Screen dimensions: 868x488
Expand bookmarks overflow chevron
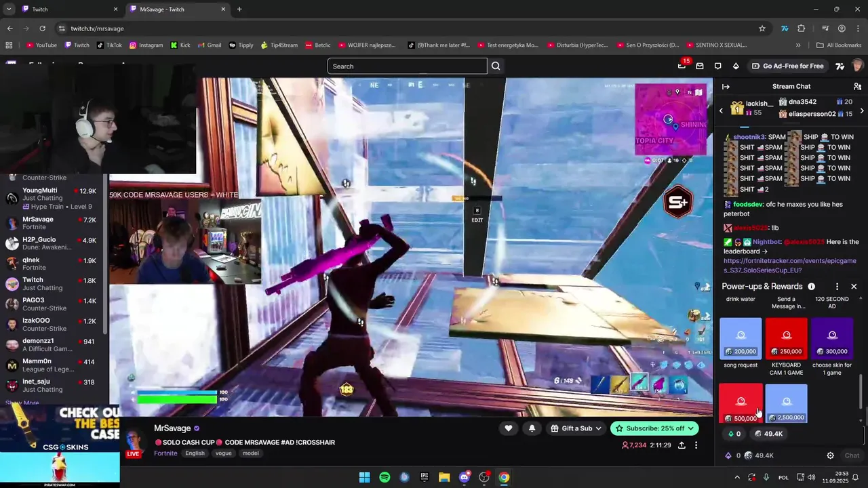click(x=798, y=45)
